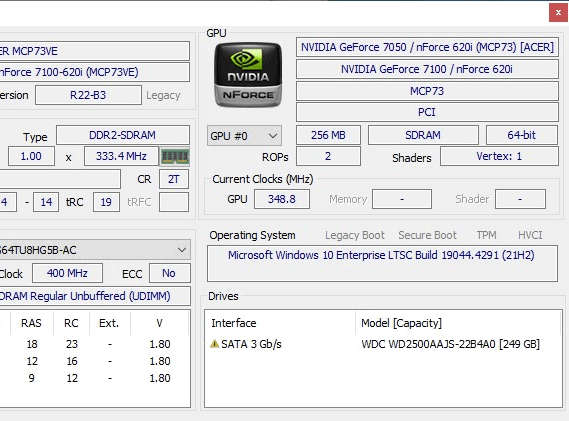Click the warning icon next to SATA 3 Gb/s
This screenshot has height=421, width=569.
(214, 343)
